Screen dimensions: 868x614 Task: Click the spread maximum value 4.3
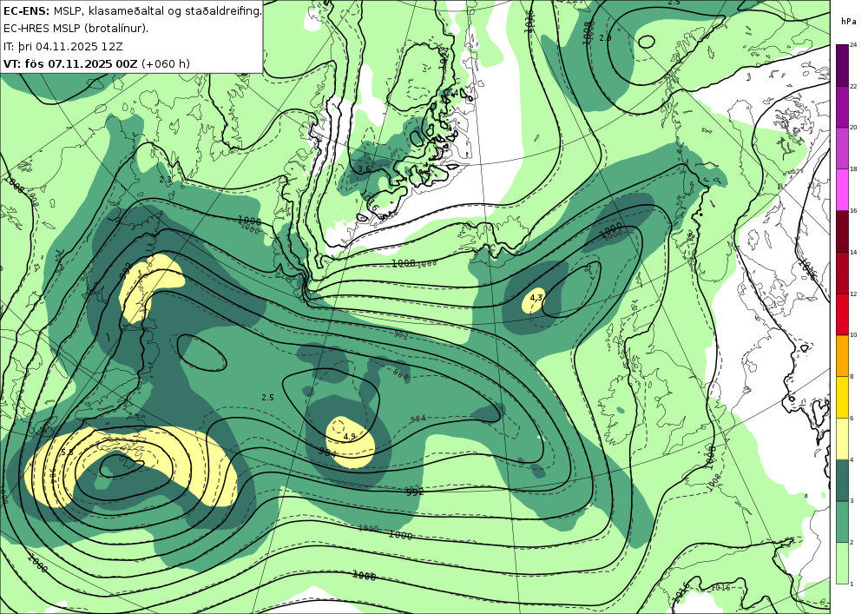[536, 297]
